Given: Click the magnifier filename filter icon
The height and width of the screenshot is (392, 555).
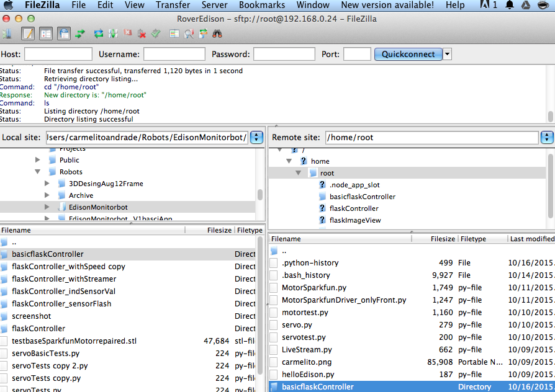Looking at the screenshot, I should coord(189,34).
